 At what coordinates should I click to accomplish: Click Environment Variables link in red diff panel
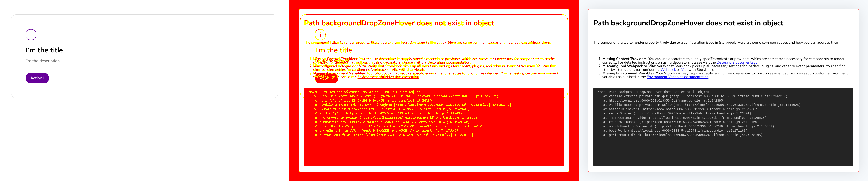click(x=388, y=77)
